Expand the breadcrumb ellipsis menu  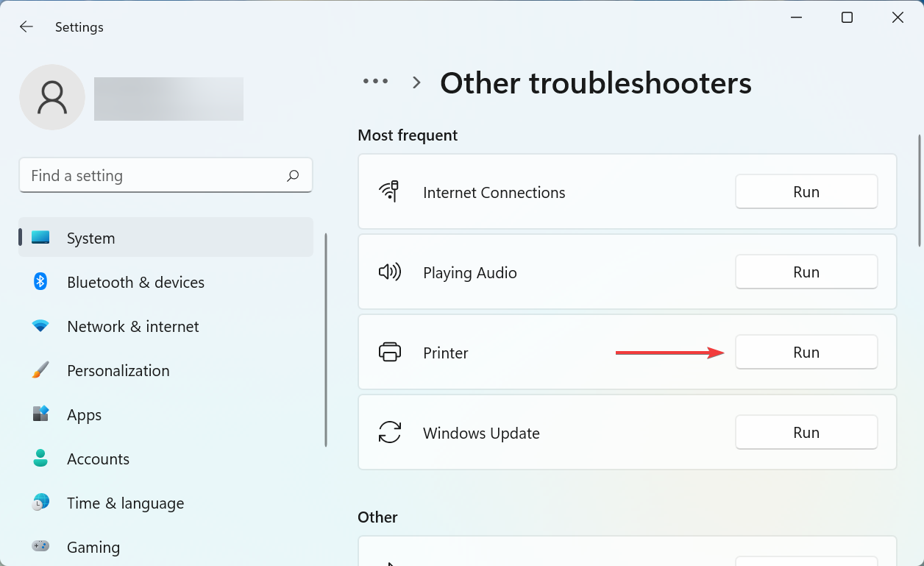[x=375, y=82]
